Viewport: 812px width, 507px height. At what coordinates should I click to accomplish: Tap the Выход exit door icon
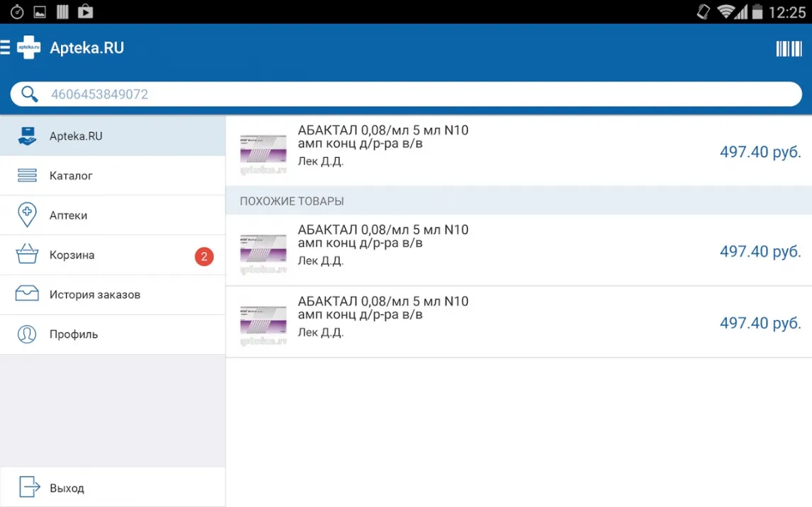(30, 488)
